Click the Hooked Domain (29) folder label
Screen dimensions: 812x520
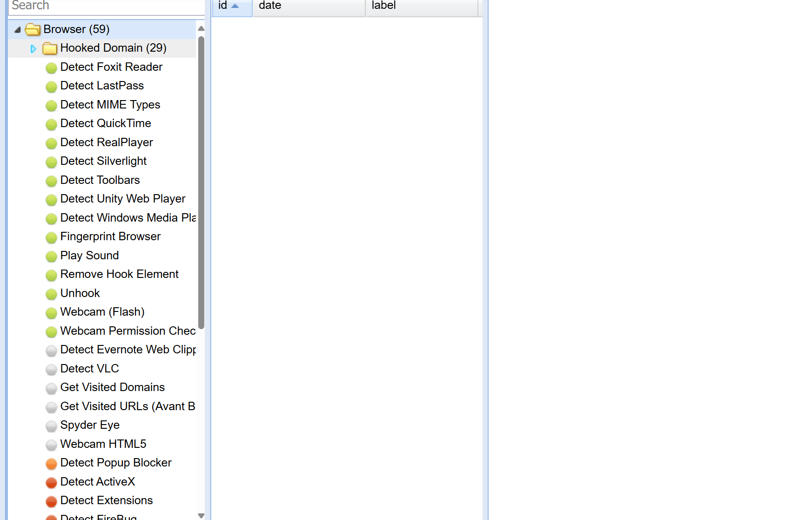coord(113,48)
